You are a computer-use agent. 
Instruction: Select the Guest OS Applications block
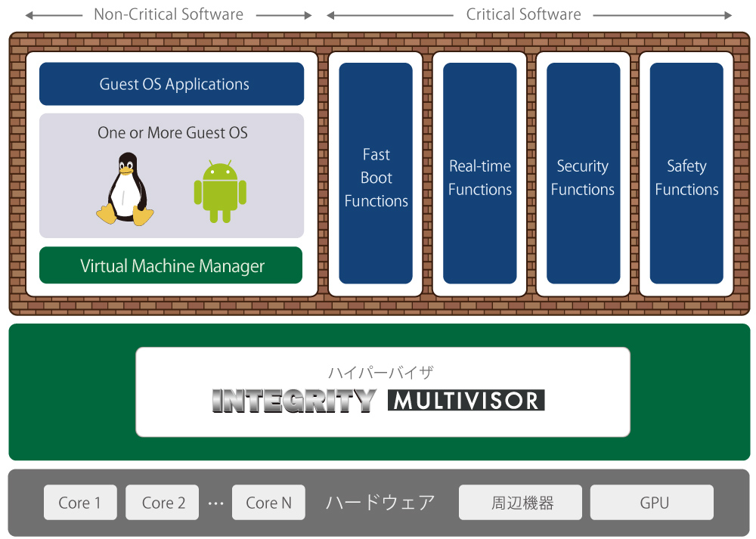172,84
